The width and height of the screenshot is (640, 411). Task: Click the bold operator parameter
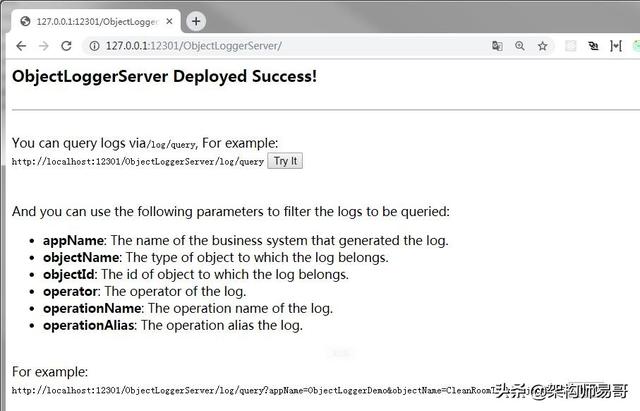coord(70,291)
